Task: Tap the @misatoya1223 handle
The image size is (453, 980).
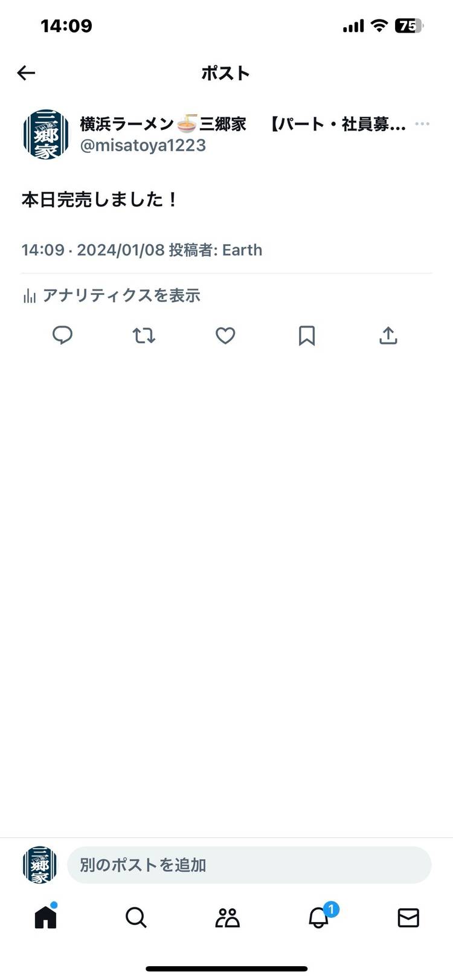Action: click(143, 146)
